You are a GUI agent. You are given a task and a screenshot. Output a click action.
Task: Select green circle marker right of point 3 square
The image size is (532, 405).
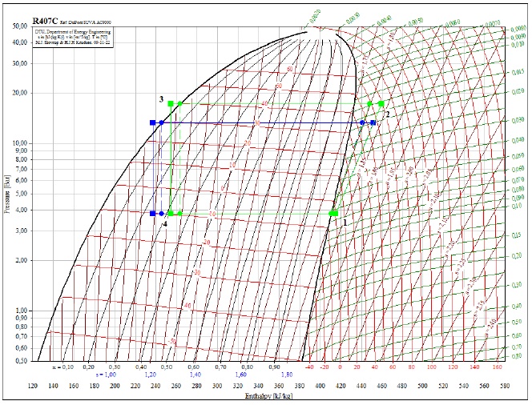[x=179, y=103]
